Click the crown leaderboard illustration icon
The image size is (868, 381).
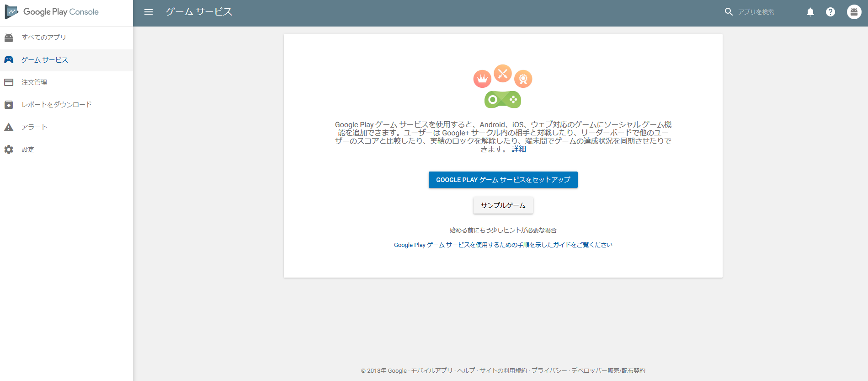[482, 79]
